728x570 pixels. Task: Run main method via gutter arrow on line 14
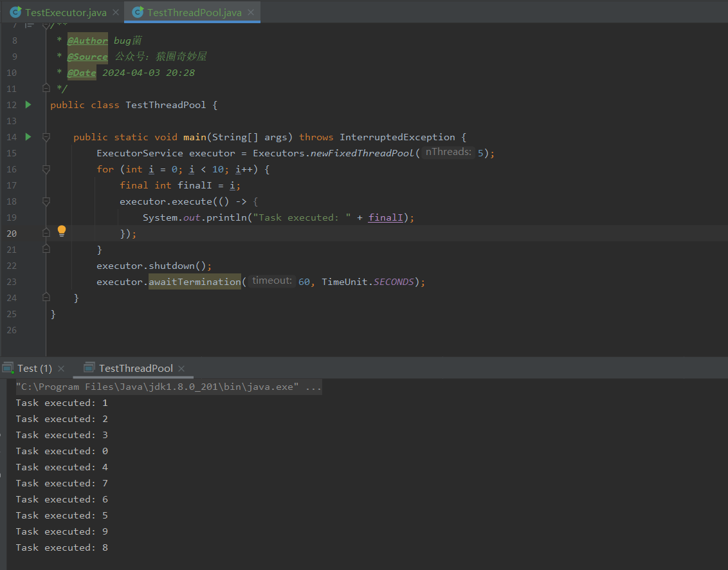click(28, 136)
